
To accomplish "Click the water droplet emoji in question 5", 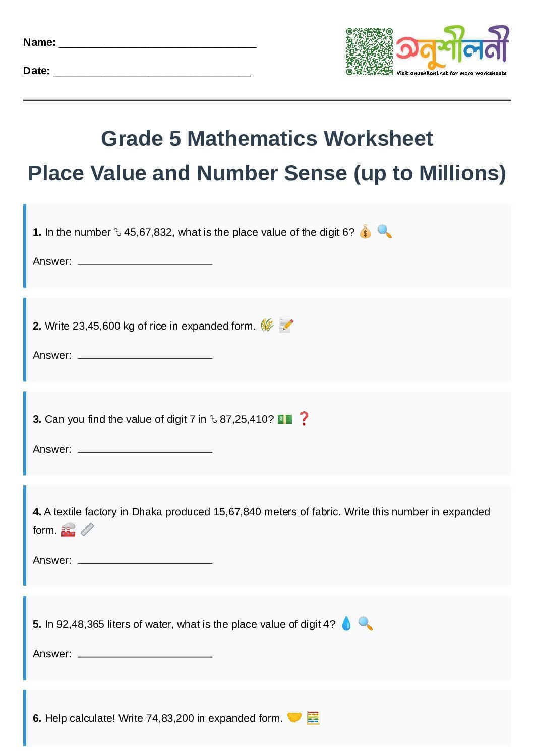I will tap(346, 624).
